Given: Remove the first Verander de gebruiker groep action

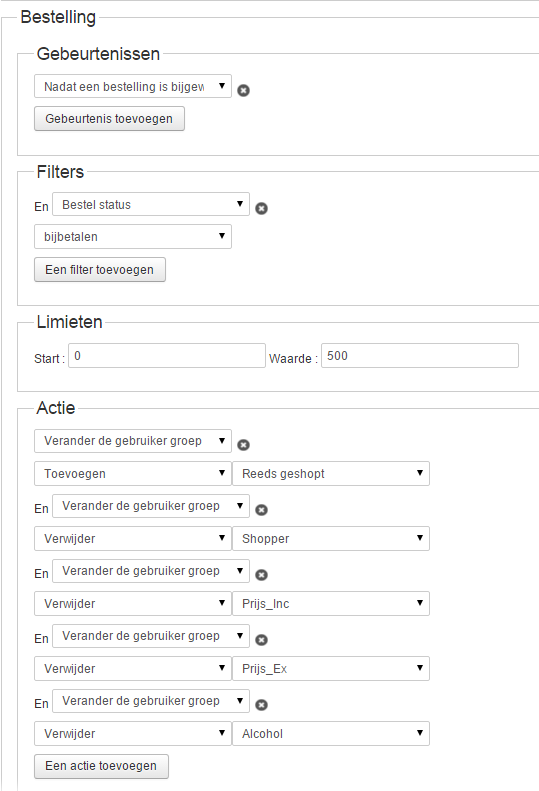Looking at the screenshot, I should (x=243, y=444).
